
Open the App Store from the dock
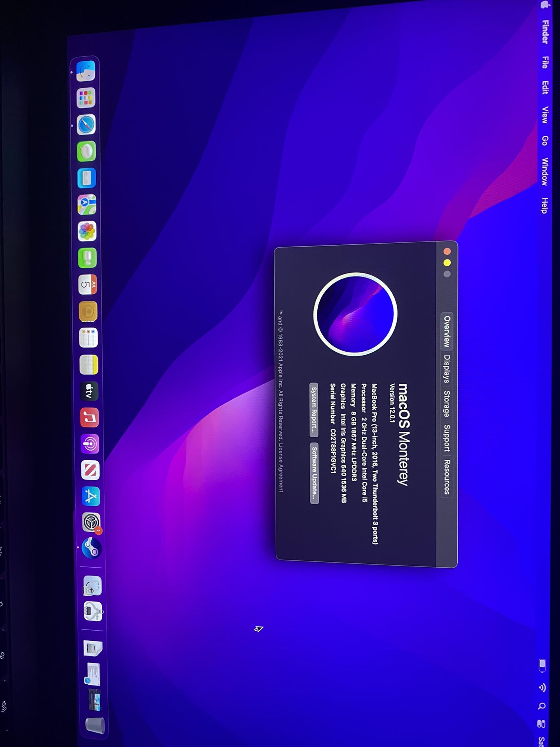(91, 496)
